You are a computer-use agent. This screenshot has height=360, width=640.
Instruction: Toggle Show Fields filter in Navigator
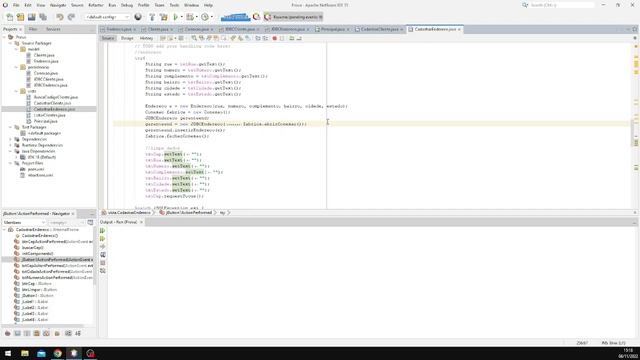tap(18, 333)
